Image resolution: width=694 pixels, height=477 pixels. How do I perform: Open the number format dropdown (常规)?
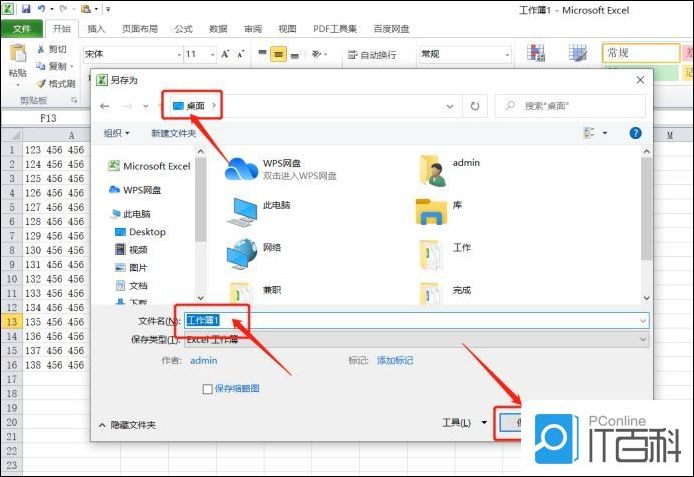click(x=507, y=54)
